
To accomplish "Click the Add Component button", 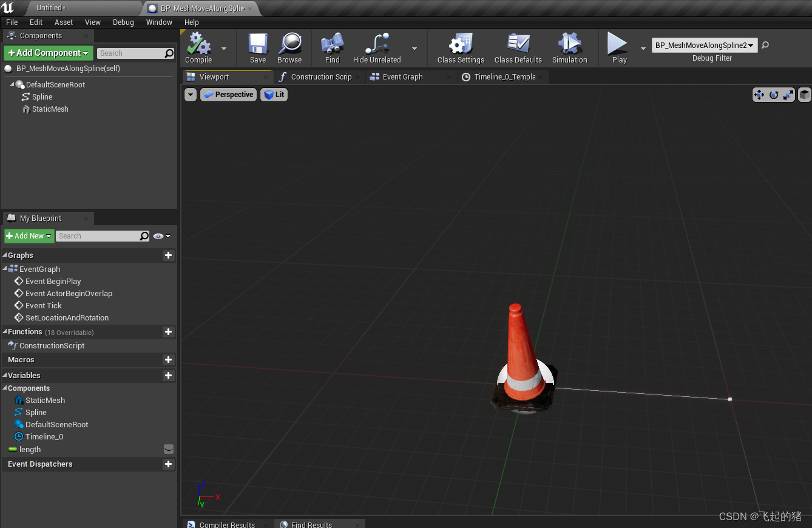I will click(x=49, y=53).
